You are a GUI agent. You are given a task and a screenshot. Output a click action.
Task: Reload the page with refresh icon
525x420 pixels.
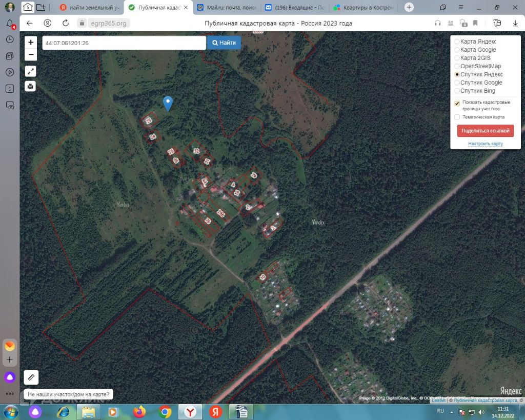[x=66, y=23]
